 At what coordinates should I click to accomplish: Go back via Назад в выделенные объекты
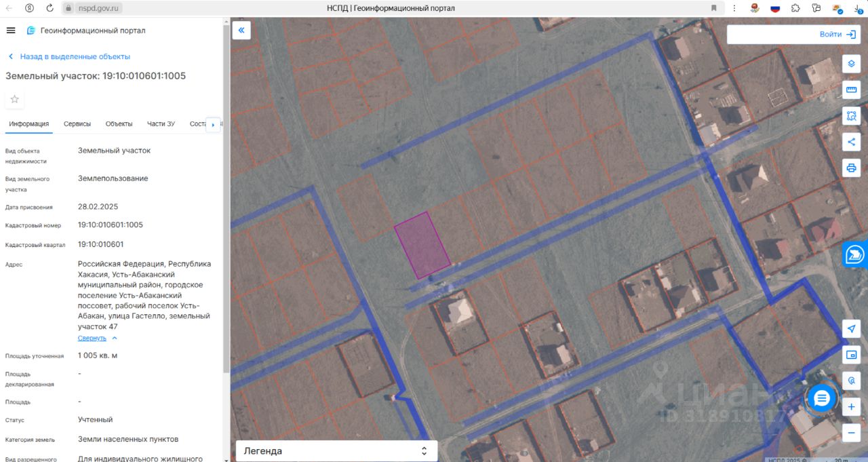(68, 56)
